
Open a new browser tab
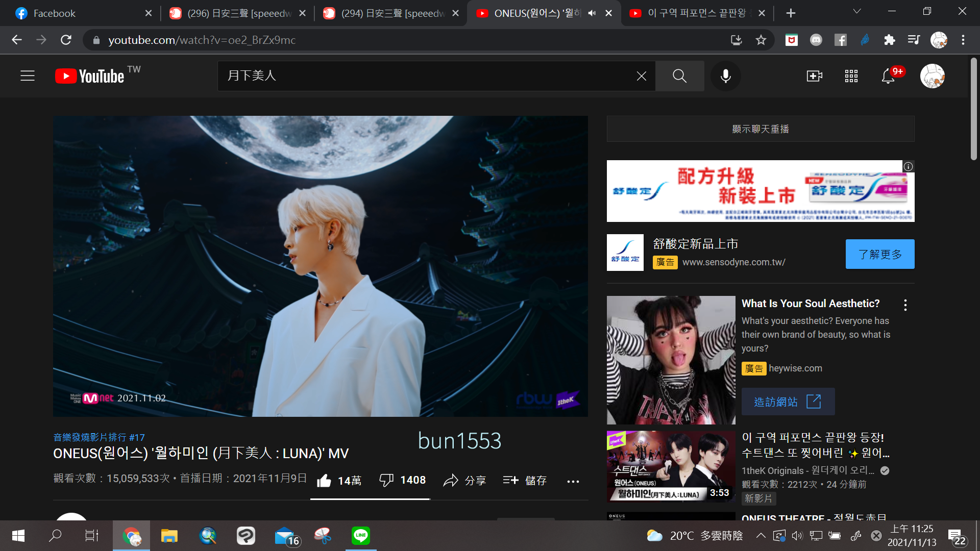coord(791,13)
